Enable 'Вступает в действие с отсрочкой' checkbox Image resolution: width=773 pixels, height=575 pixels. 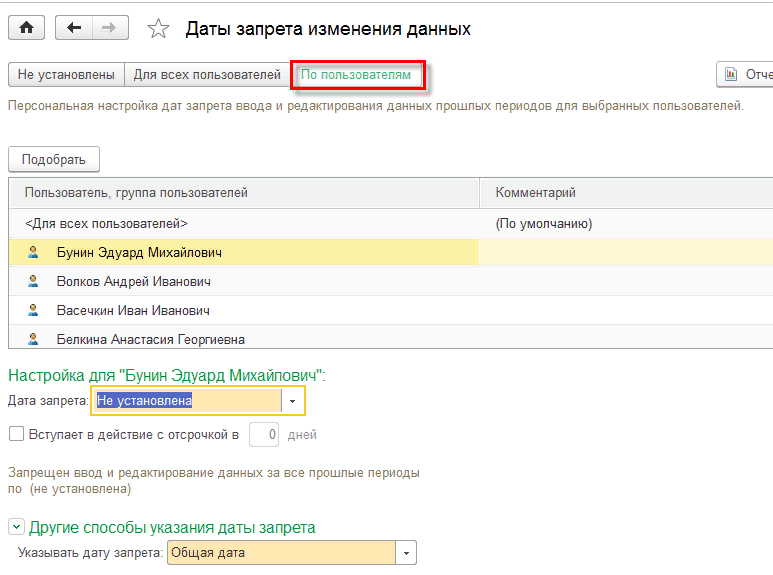16,434
